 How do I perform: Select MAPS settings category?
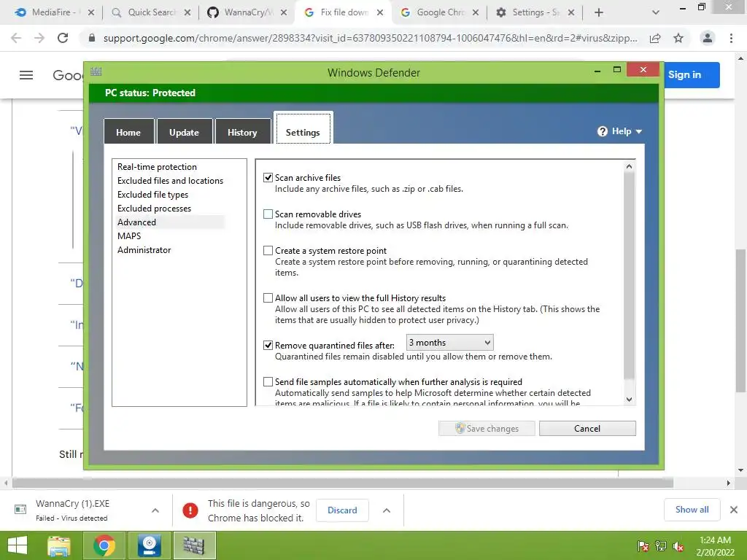pyautogui.click(x=129, y=236)
